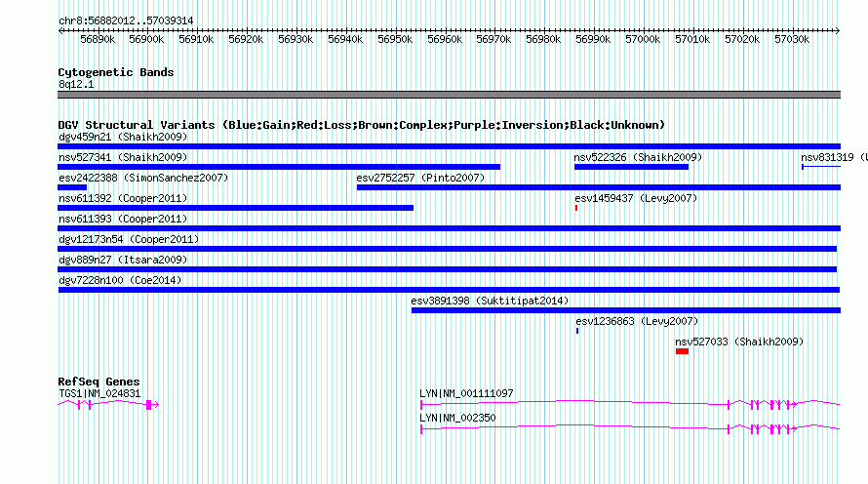The image size is (868, 484).
Task: Open variant dgv7228n100 (Coe2014) label
Action: coord(120,280)
